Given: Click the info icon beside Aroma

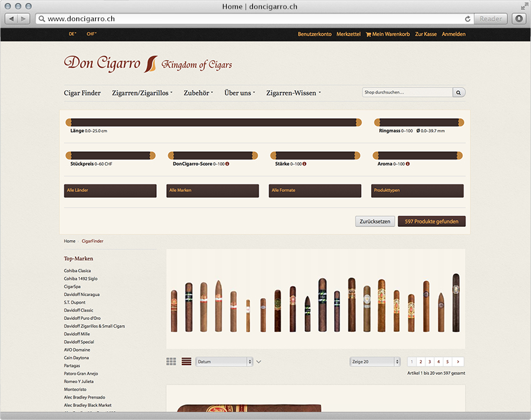Looking at the screenshot, I should click(x=408, y=164).
